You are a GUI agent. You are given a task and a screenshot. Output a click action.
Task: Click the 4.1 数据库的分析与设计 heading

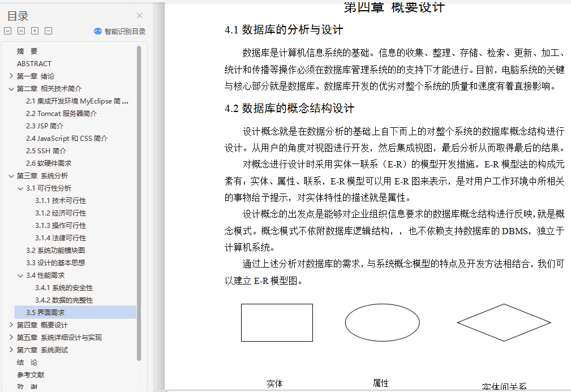tap(284, 29)
